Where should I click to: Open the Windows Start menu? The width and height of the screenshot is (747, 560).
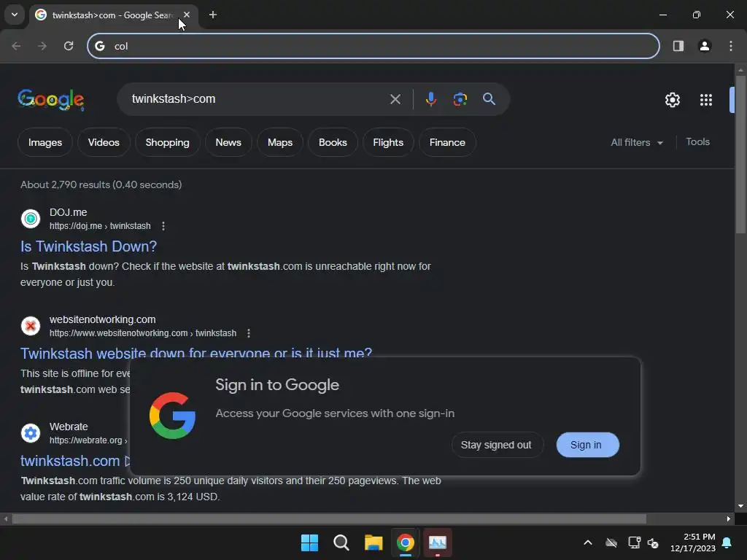tap(309, 542)
